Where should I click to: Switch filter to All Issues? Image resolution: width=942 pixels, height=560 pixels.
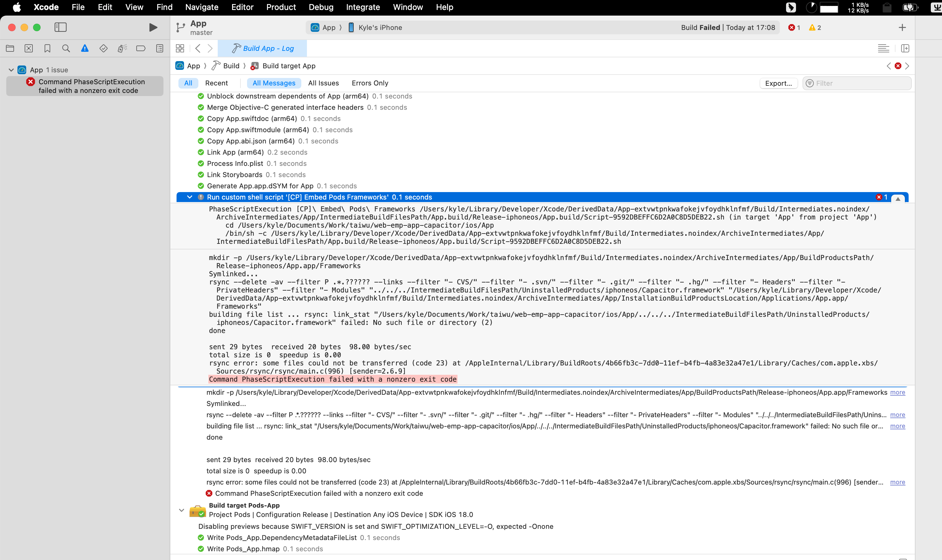(323, 83)
